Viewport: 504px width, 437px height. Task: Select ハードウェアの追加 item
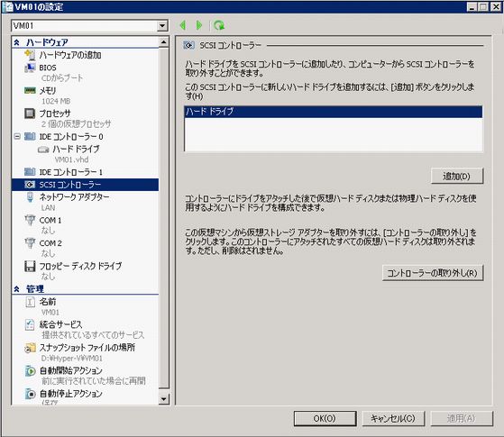[70, 55]
